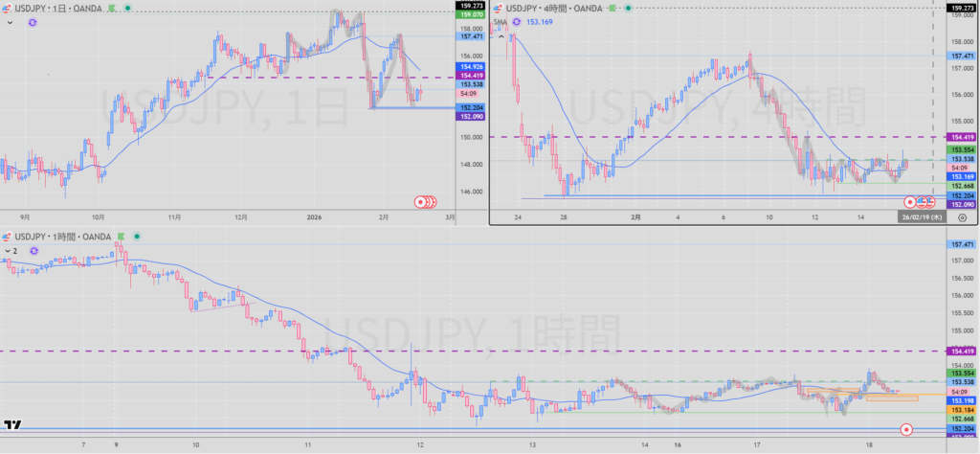Click the green flag icon on daily chart

pyautogui.click(x=110, y=7)
